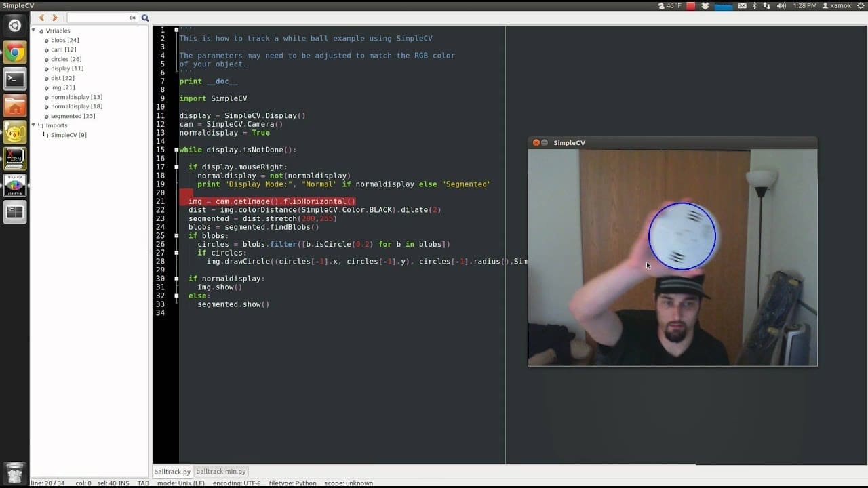The height and width of the screenshot is (488, 868).
Task: Switch to the balltrack-min.py tab
Action: (221, 471)
